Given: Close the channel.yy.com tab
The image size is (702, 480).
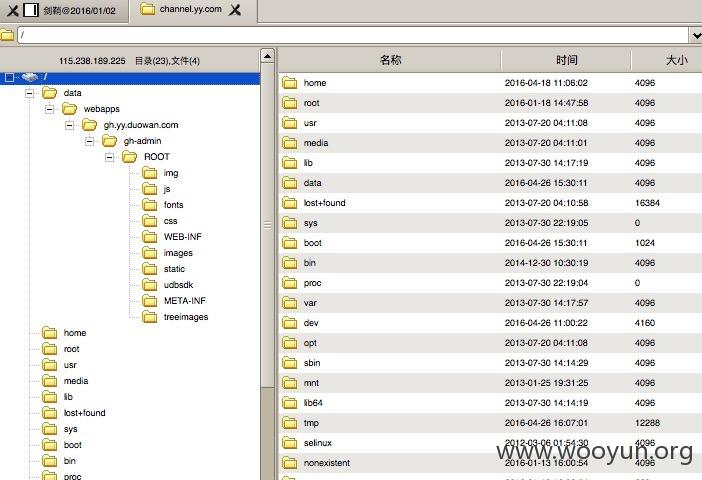Looking at the screenshot, I should click(x=235, y=10).
